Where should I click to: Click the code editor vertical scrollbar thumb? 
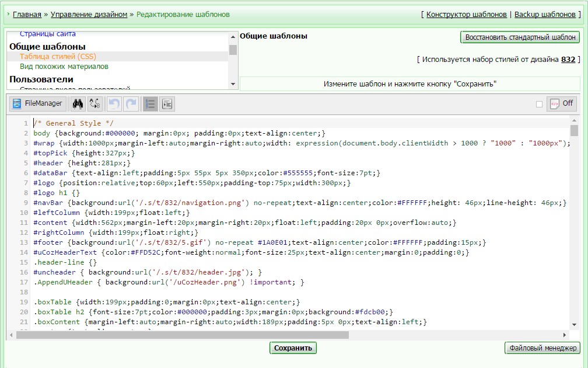tap(574, 131)
